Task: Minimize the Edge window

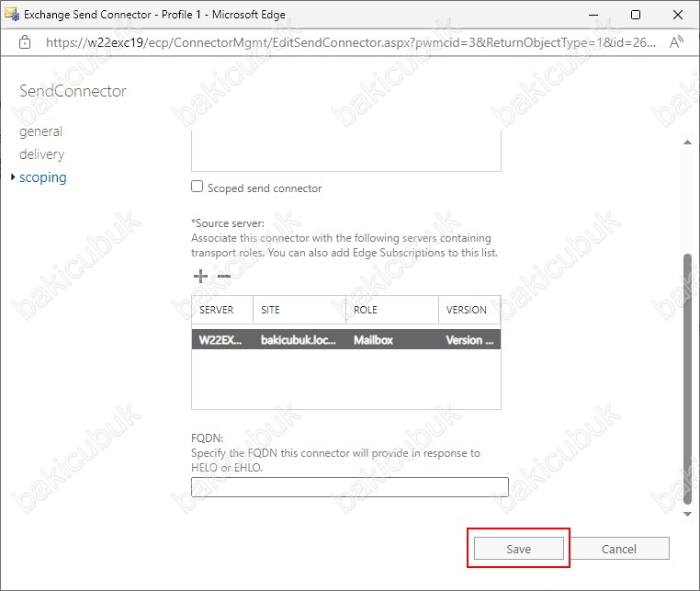Action: pyautogui.click(x=593, y=15)
